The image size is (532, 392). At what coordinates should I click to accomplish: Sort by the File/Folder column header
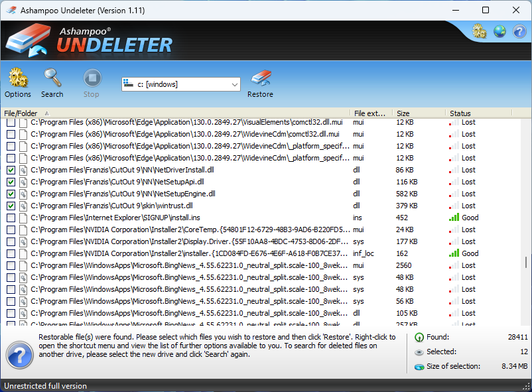pyautogui.click(x=174, y=113)
